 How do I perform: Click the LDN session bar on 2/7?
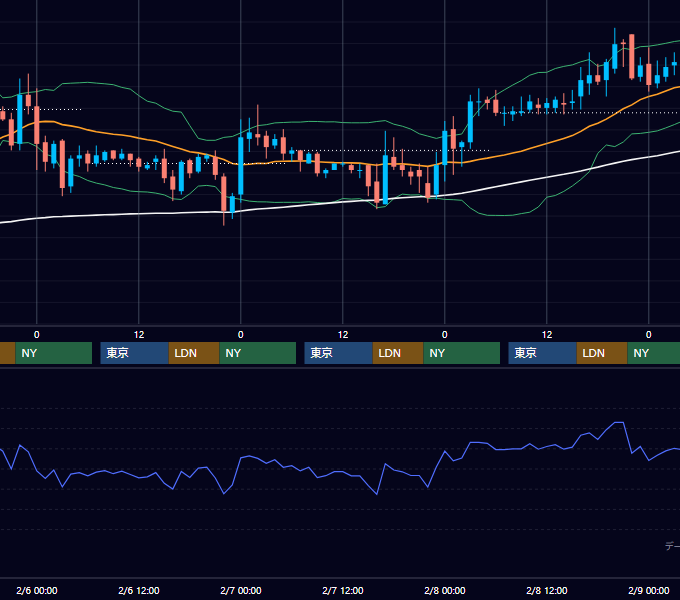click(398, 353)
